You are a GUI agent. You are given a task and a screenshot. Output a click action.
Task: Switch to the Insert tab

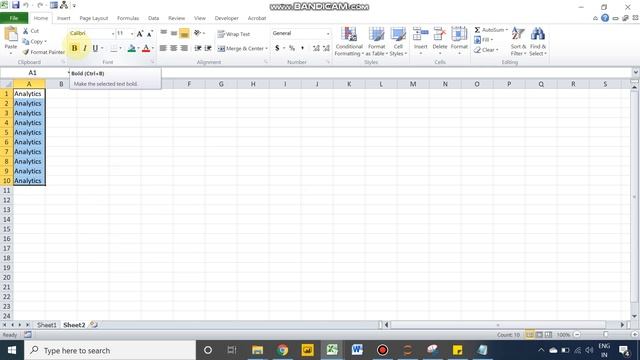click(64, 18)
